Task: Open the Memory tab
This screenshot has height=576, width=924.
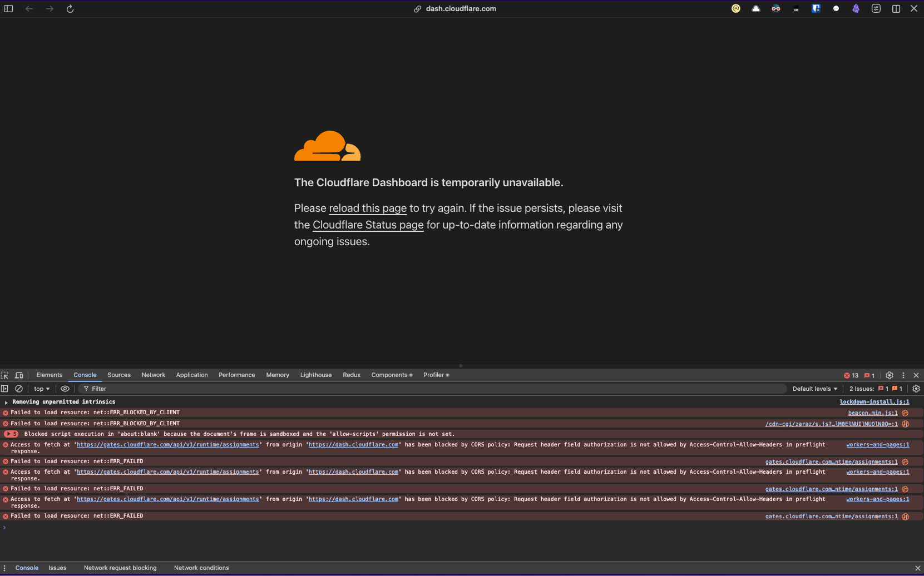Action: click(278, 375)
